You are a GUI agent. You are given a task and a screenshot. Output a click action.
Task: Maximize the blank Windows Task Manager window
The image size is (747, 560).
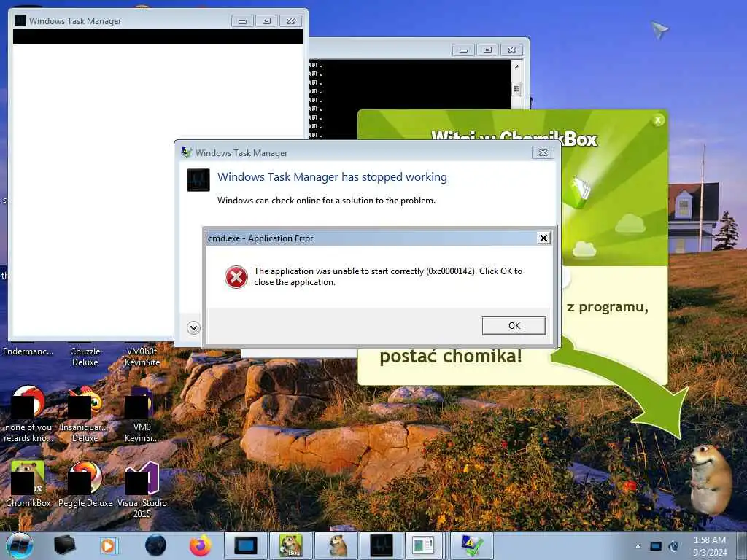pos(267,21)
